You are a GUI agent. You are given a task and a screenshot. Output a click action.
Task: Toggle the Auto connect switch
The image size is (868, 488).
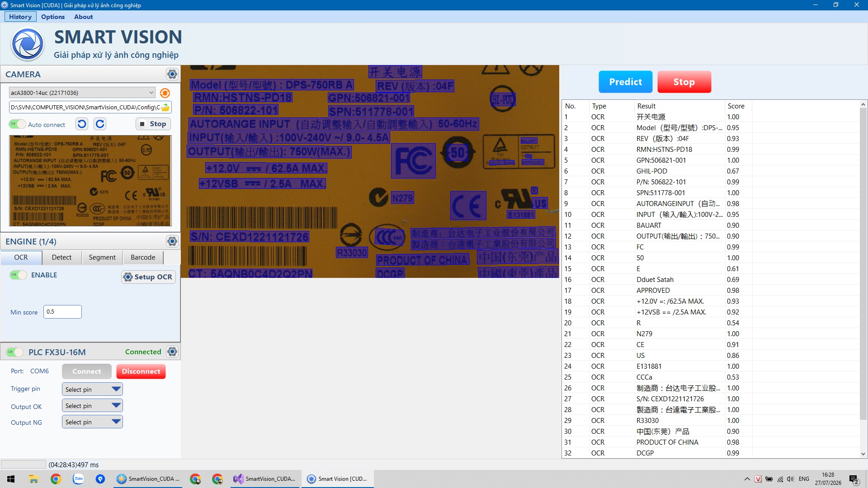click(x=17, y=124)
